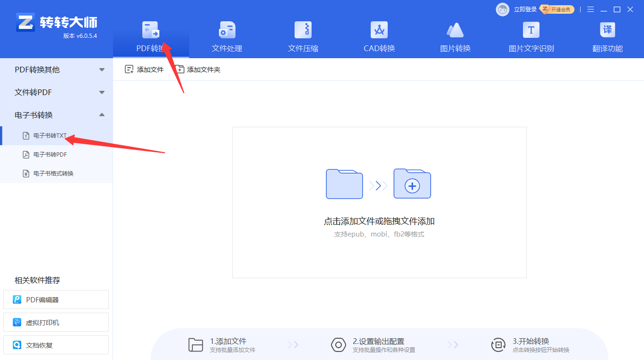Click the folder-with-plus icon in drop area
This screenshot has width=644, height=360.
pyautogui.click(x=412, y=184)
